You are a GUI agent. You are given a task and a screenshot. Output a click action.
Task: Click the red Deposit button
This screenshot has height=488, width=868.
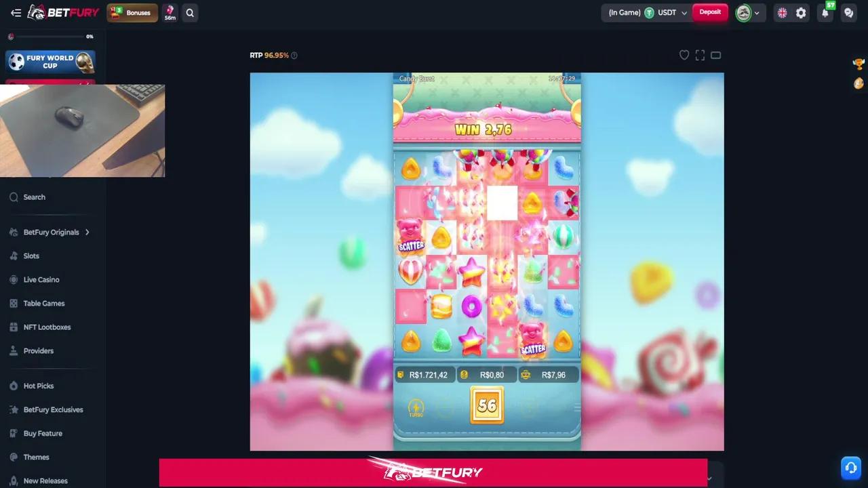tap(710, 12)
